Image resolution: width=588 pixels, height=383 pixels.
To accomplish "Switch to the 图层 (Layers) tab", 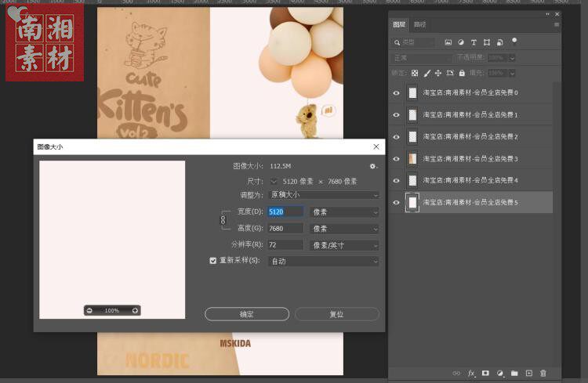I will pos(399,24).
